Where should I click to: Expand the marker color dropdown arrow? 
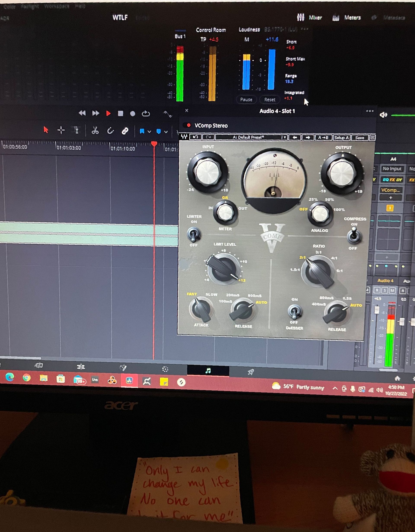tap(166, 132)
